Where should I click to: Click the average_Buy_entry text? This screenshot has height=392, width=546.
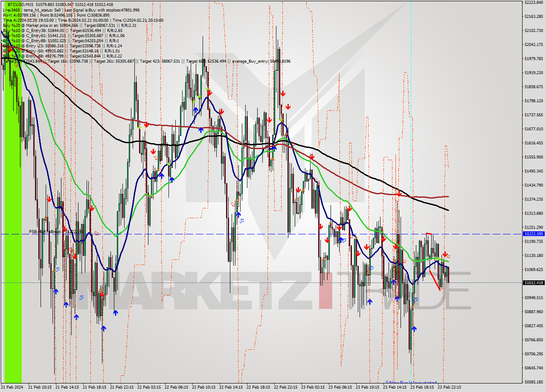click(x=261, y=61)
